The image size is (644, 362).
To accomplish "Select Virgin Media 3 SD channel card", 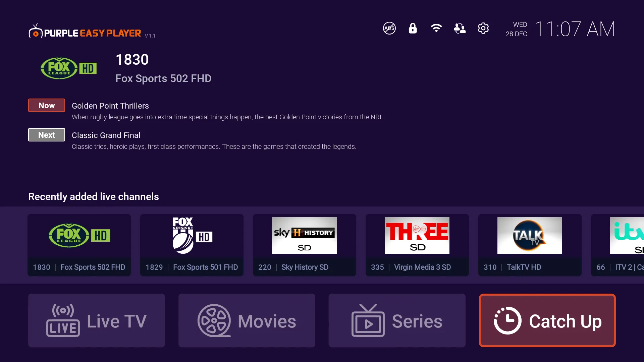I will pyautogui.click(x=417, y=245).
